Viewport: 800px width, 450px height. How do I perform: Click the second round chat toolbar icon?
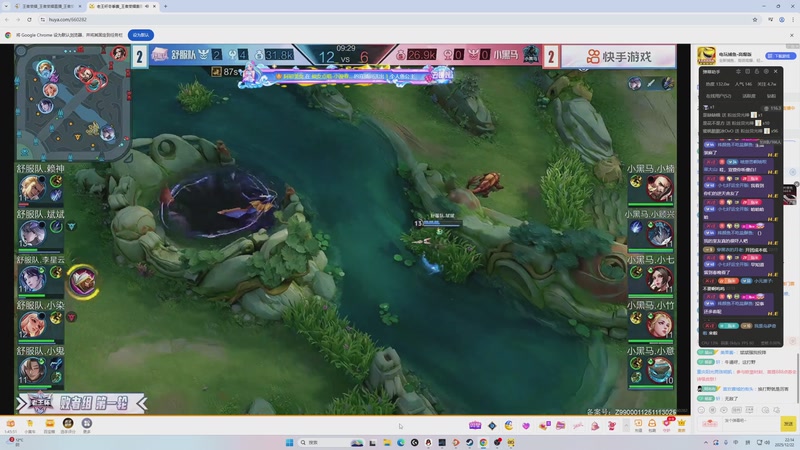pos(712,410)
